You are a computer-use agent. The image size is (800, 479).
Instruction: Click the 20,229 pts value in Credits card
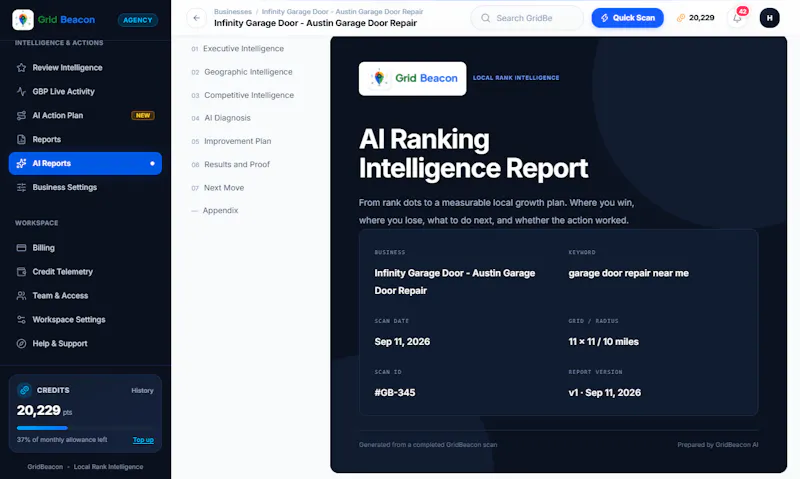(44, 410)
